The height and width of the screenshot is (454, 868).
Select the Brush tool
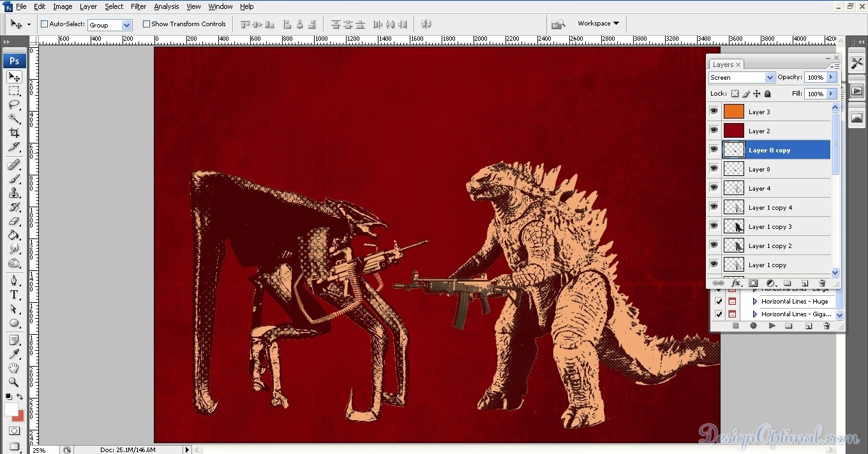point(14,179)
